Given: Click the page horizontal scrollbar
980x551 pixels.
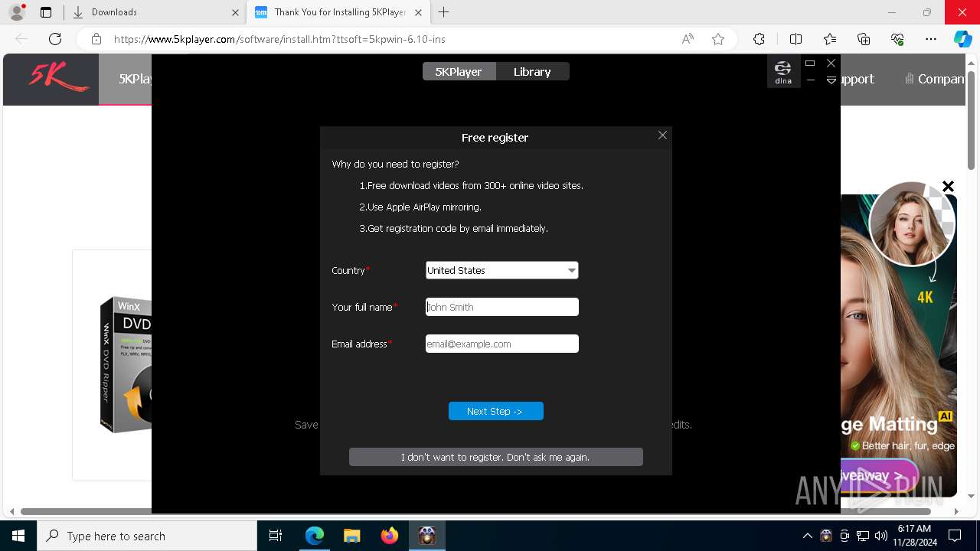Looking at the screenshot, I should pos(475,511).
